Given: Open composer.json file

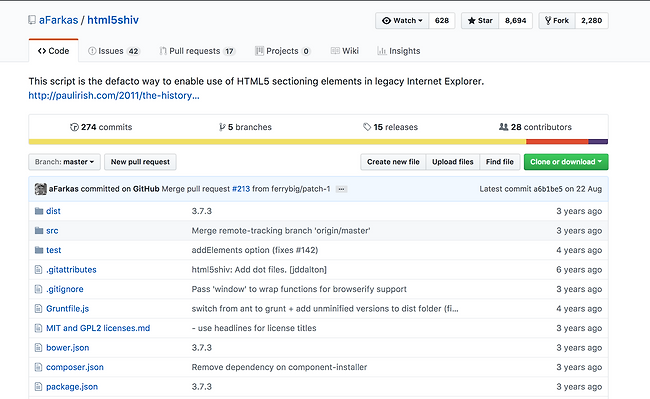Looking at the screenshot, I should tap(75, 367).
